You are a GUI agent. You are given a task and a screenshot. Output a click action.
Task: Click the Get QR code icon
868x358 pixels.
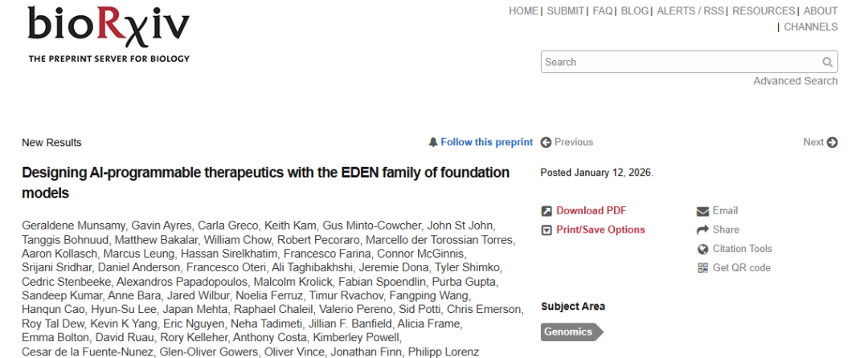point(702,268)
